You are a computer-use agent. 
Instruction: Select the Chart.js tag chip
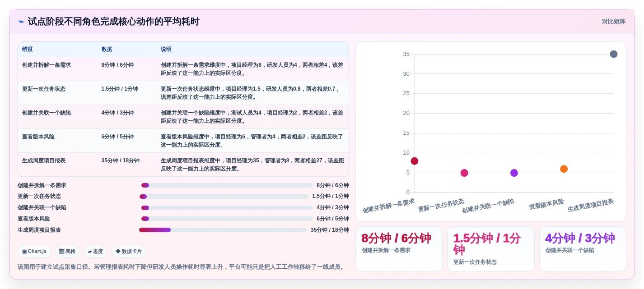pos(34,252)
